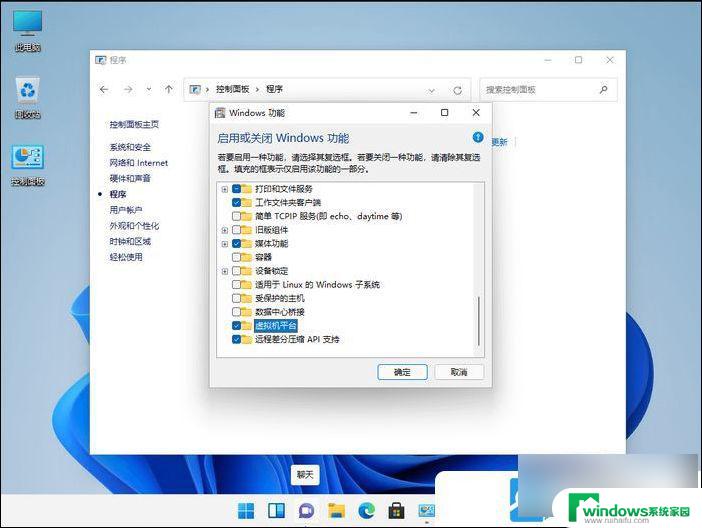
Task: Enable the 设备锁定 checkbox
Action: (x=237, y=271)
